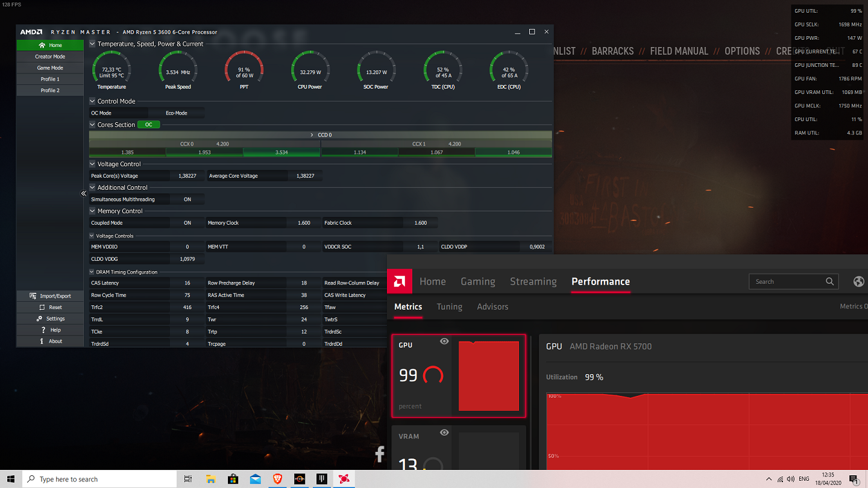This screenshot has height=488, width=868.
Task: Collapse the Voltage Controls subsection
Action: pos(92,236)
